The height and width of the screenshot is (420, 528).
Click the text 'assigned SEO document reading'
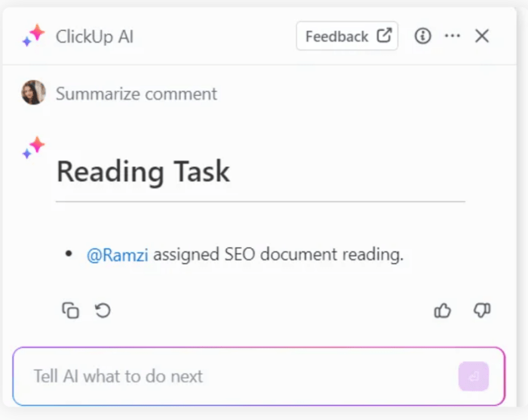[x=278, y=255]
